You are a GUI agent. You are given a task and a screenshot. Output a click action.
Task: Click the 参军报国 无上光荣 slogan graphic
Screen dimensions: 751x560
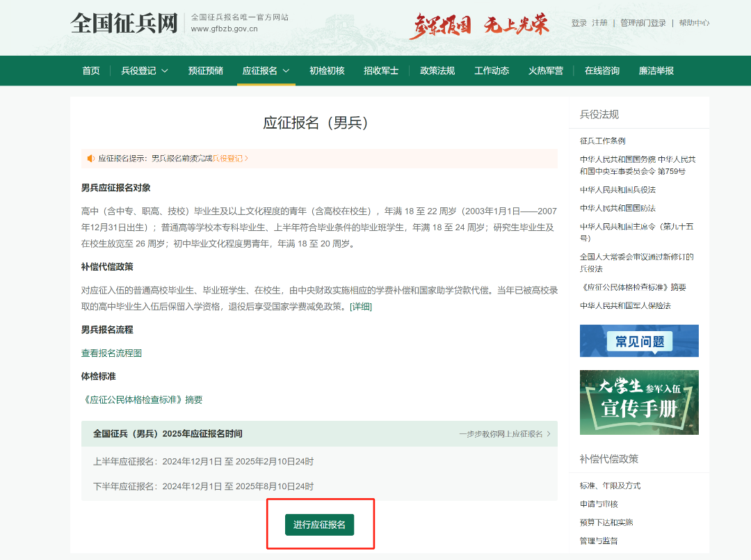click(x=478, y=25)
